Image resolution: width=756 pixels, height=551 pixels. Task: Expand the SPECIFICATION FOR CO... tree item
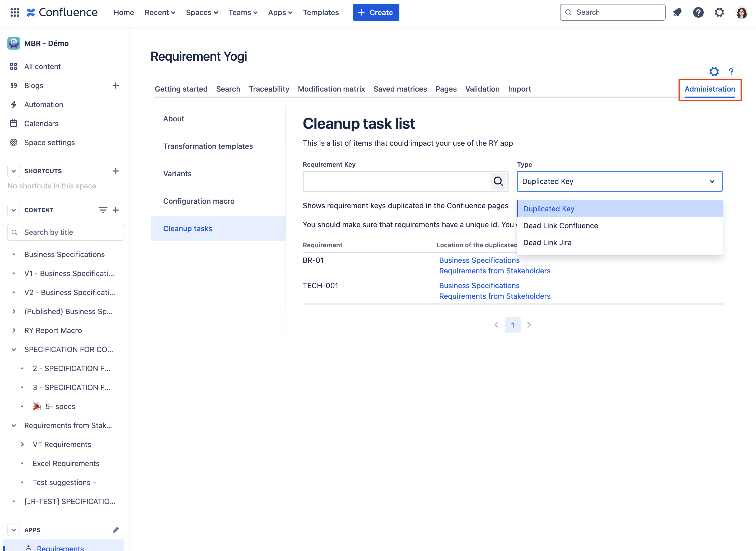coord(13,349)
